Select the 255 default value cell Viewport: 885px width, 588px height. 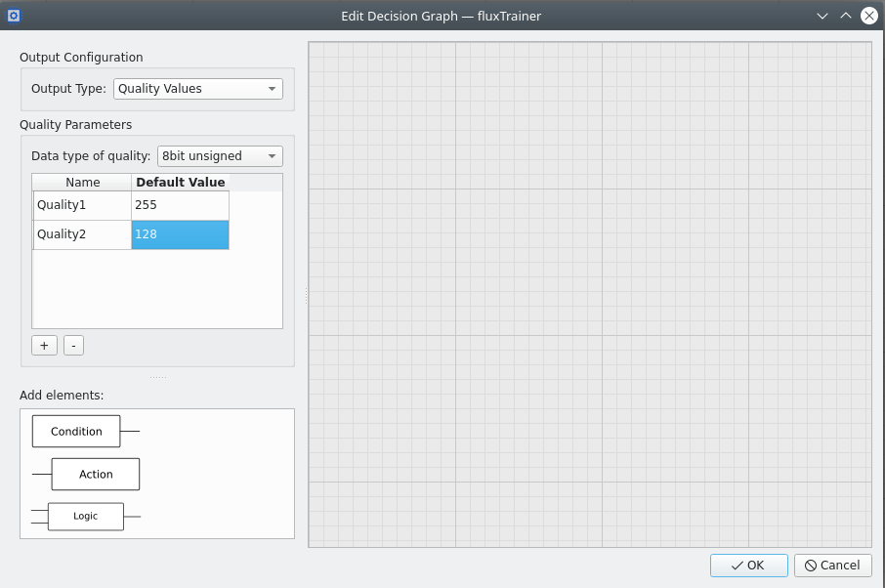click(x=180, y=205)
